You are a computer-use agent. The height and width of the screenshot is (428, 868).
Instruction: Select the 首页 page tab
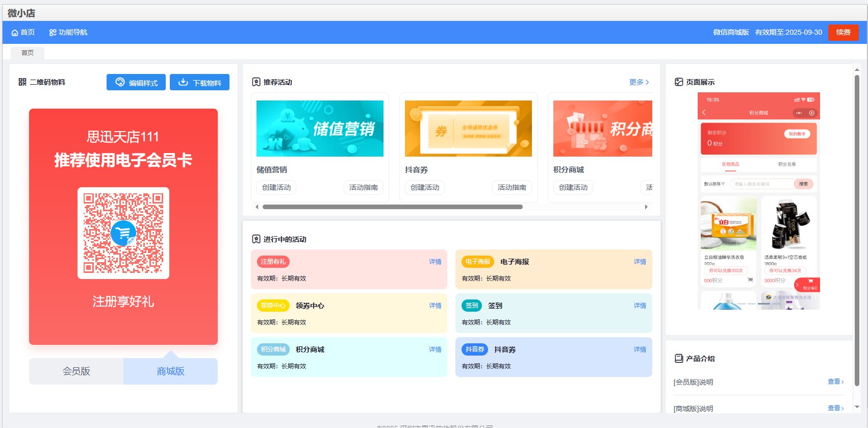pos(28,53)
